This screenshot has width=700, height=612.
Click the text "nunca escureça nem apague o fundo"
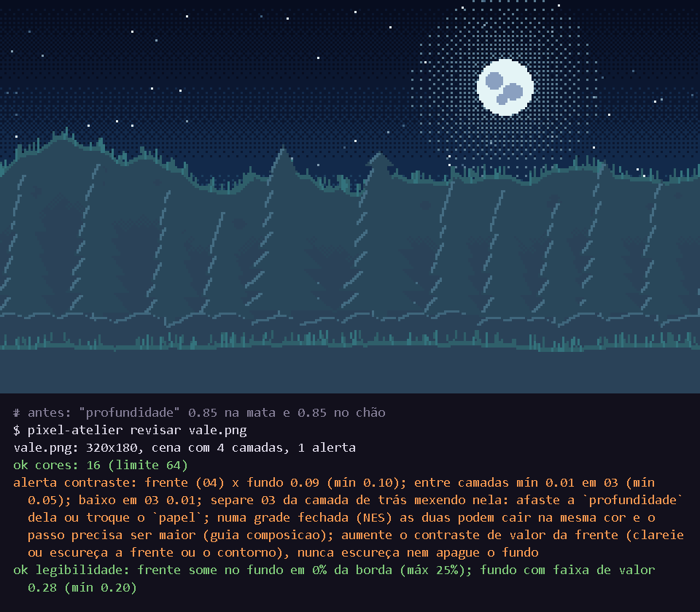click(418, 552)
